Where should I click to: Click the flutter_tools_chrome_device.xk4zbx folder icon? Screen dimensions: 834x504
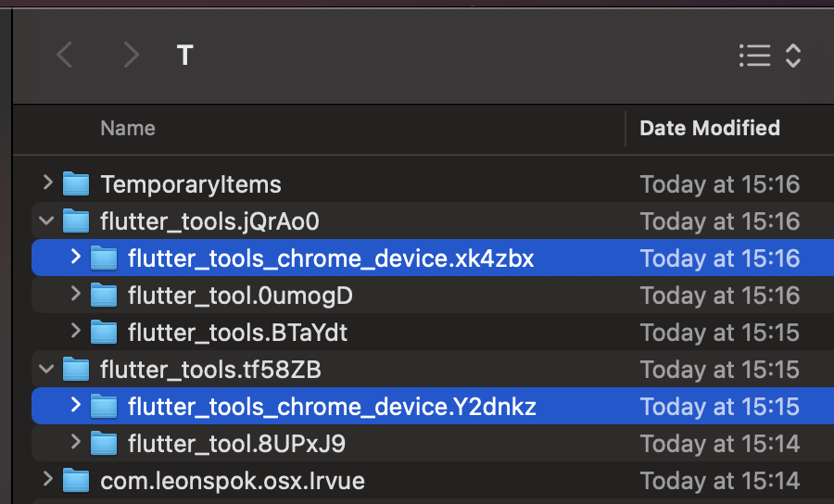[x=104, y=258]
